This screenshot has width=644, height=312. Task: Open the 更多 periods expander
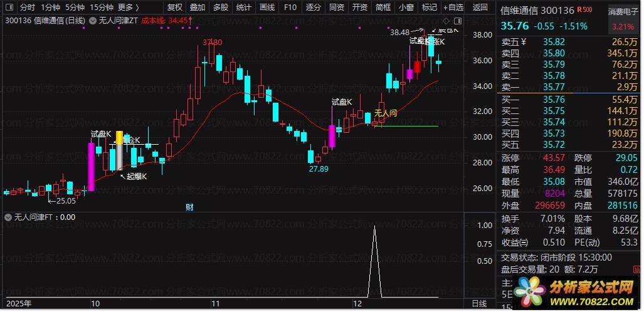129,7
